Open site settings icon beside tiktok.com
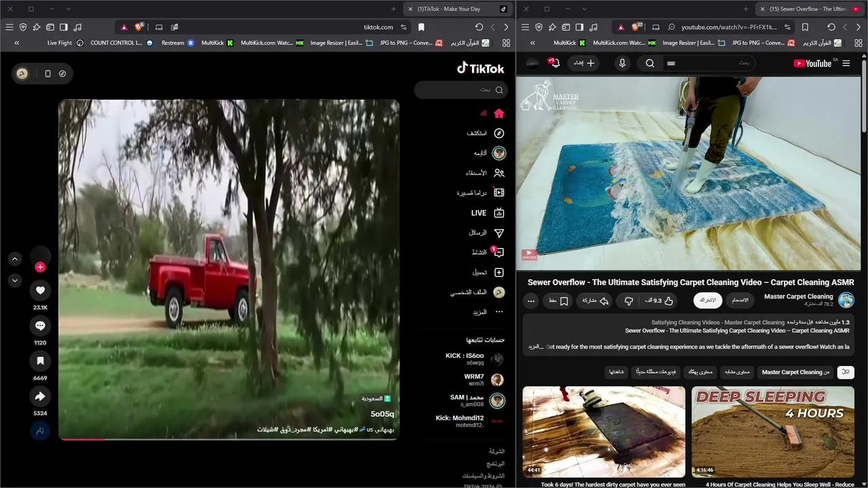The height and width of the screenshot is (488, 868). click(403, 27)
